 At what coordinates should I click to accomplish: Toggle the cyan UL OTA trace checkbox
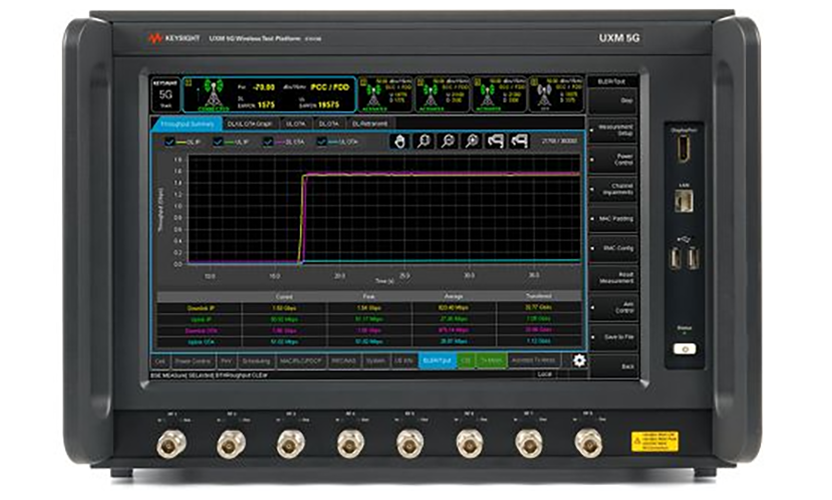[321, 142]
